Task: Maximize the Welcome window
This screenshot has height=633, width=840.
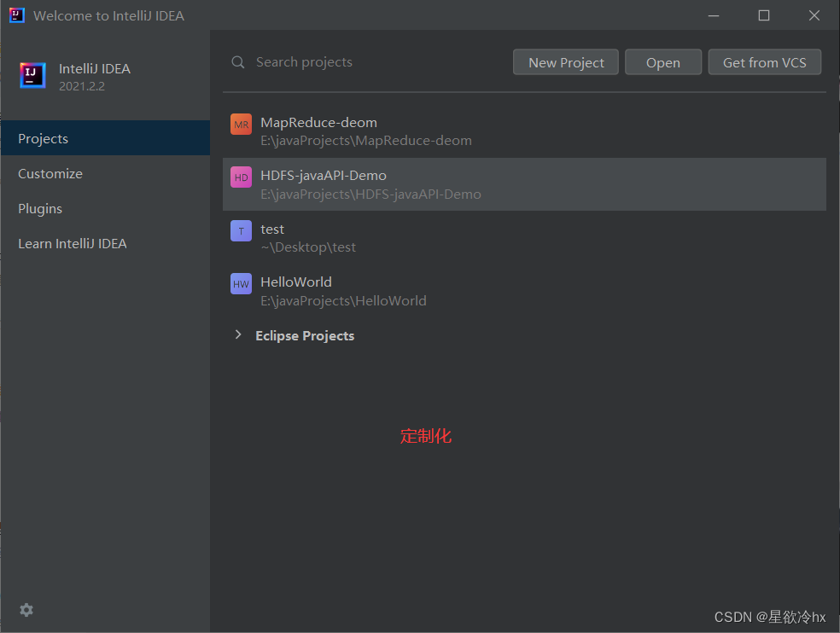Action: (x=764, y=15)
